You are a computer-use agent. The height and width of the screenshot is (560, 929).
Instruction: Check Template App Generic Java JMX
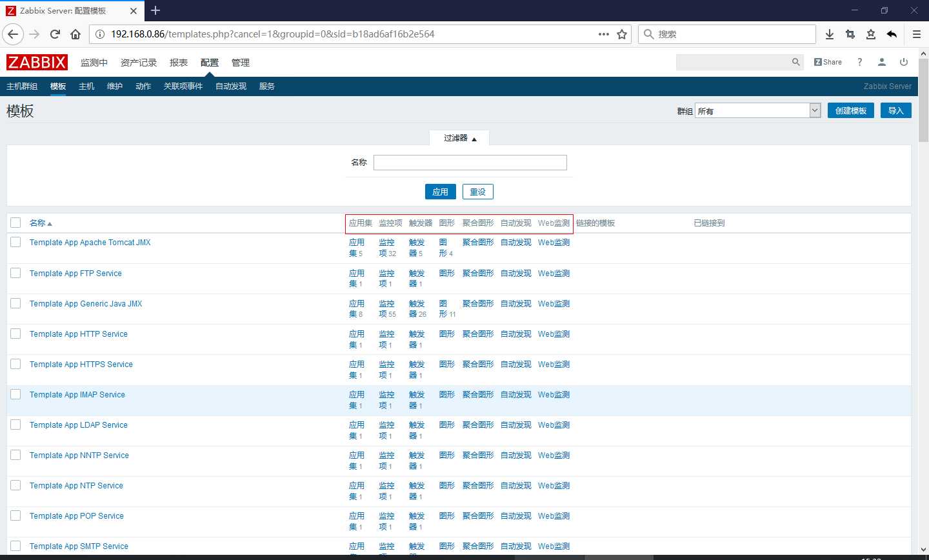[x=15, y=303]
